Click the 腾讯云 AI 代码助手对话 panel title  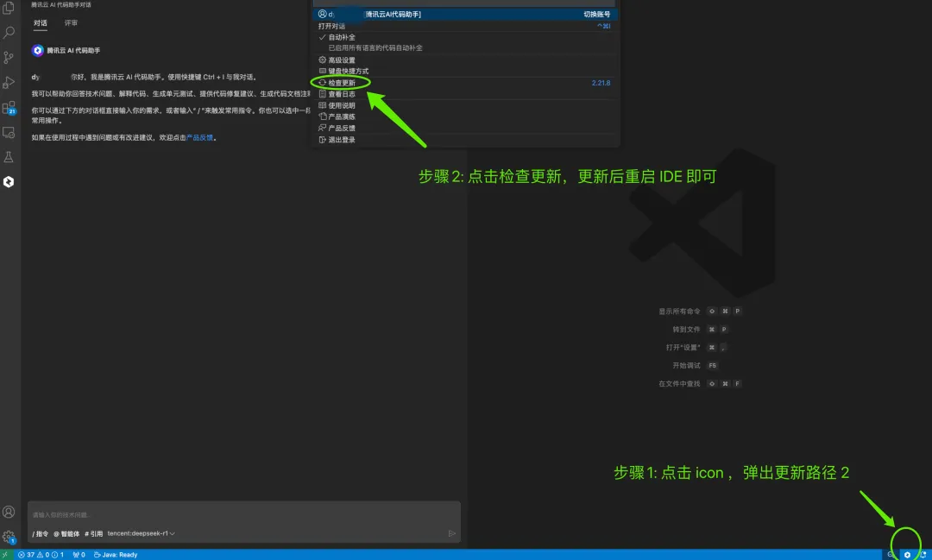tap(61, 5)
